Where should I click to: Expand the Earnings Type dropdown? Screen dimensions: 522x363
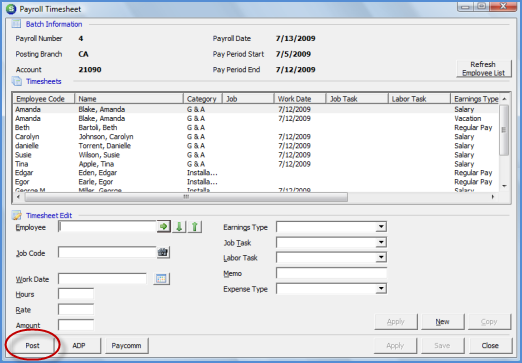click(x=381, y=227)
